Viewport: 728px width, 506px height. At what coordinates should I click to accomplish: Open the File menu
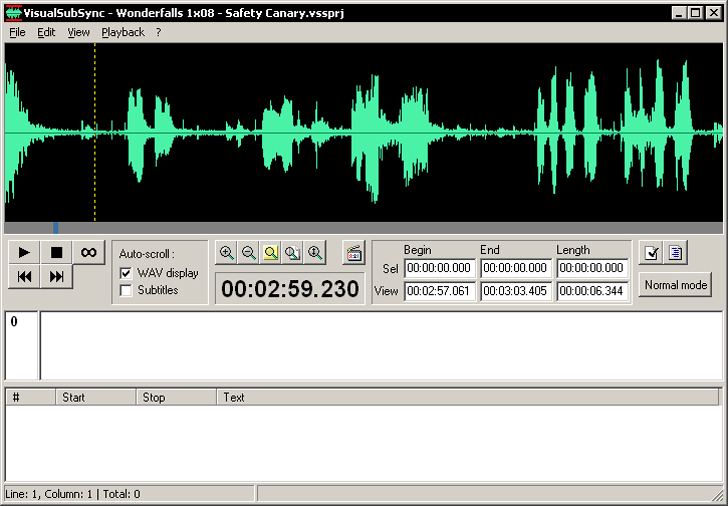pos(17,32)
